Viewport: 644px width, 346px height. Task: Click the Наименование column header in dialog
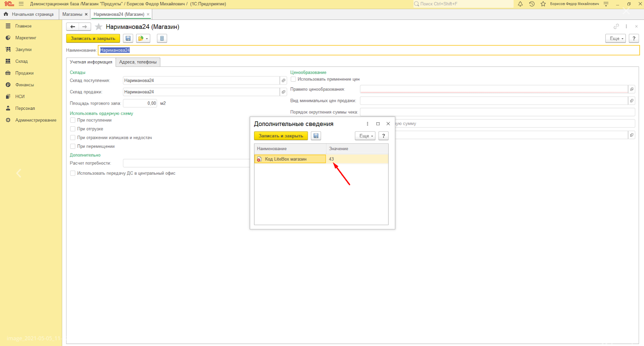point(290,149)
